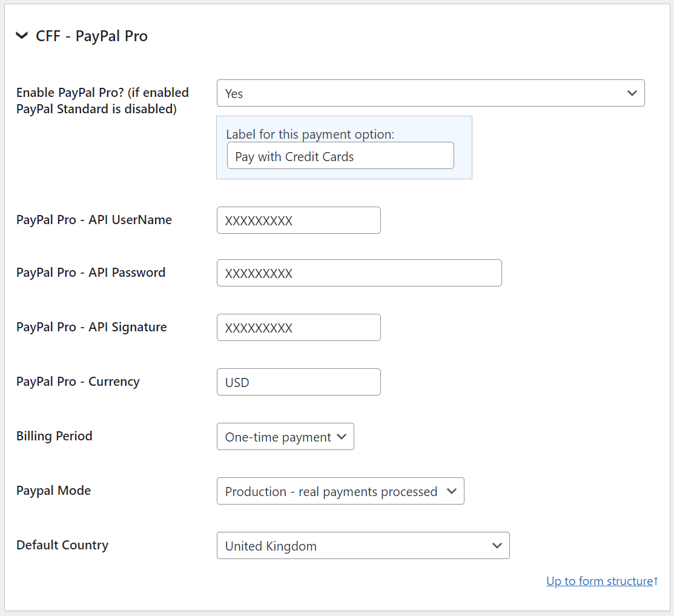
Task: Select the 'CFF - PayPal Pro' heading text
Action: pyautogui.click(x=91, y=36)
